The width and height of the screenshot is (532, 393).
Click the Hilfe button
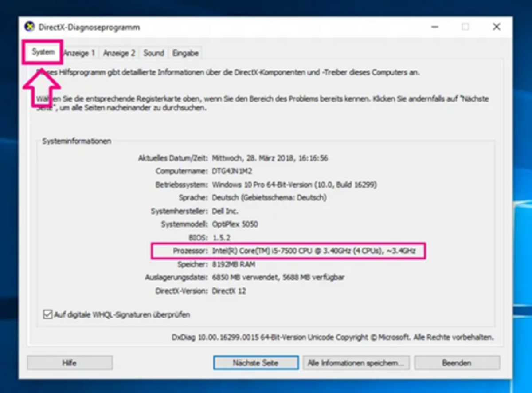(70, 363)
